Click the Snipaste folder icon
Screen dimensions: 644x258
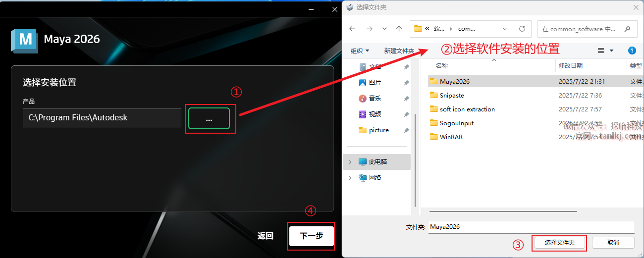click(434, 95)
